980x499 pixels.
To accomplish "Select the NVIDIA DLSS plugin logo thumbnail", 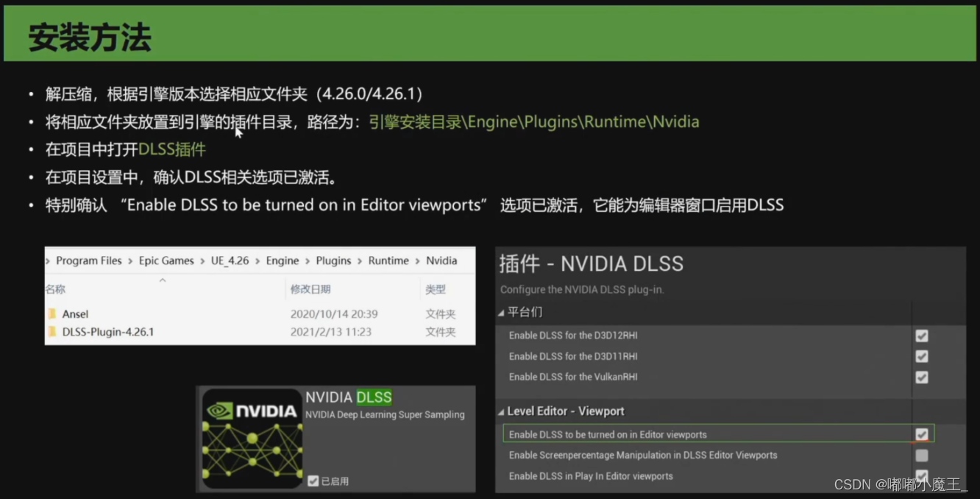I will coord(252,439).
